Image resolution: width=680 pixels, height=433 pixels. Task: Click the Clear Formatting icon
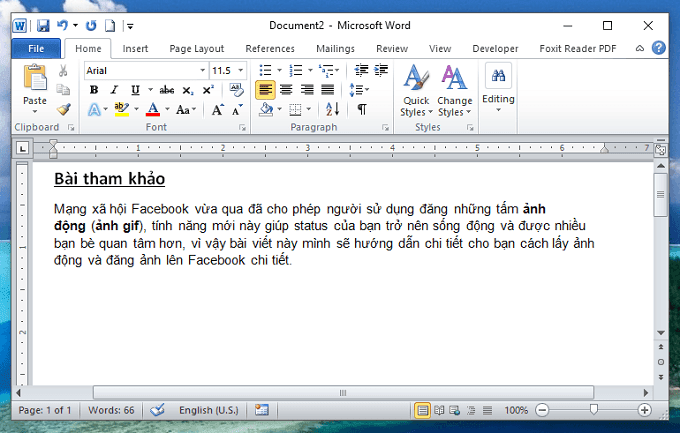tap(236, 90)
